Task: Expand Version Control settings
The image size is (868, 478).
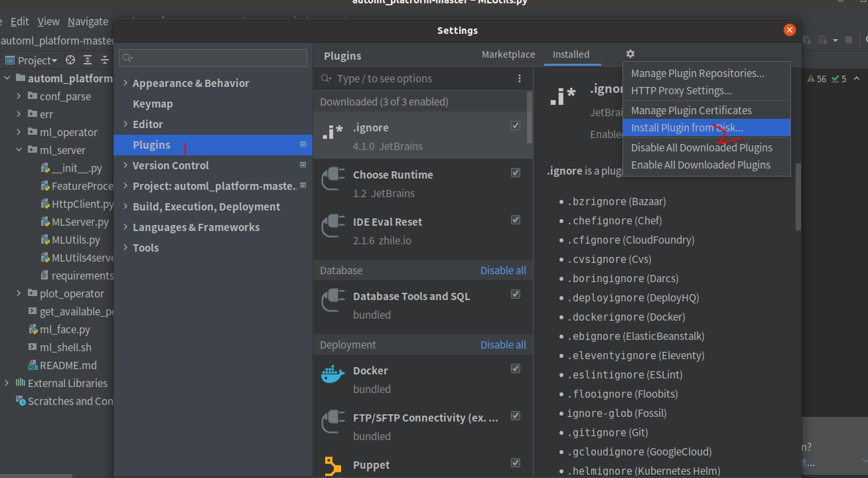Action: tap(125, 165)
